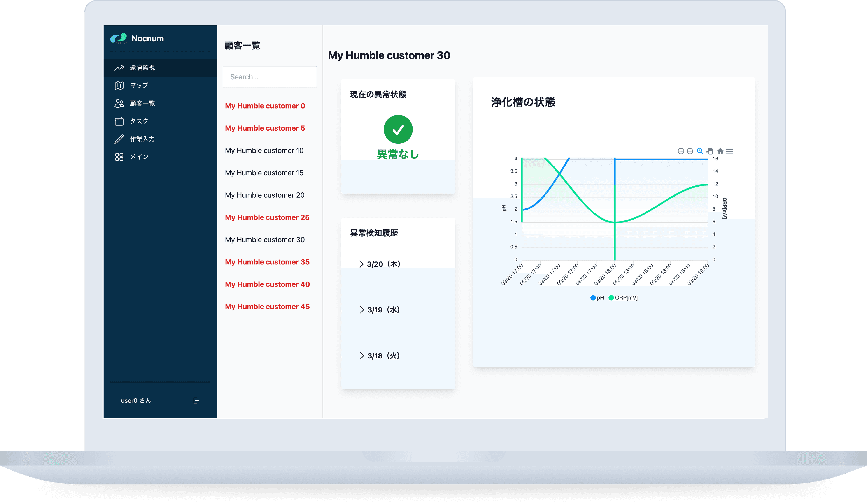The image size is (867, 504).
Task: Select the chart panning hand tool
Action: 710,151
